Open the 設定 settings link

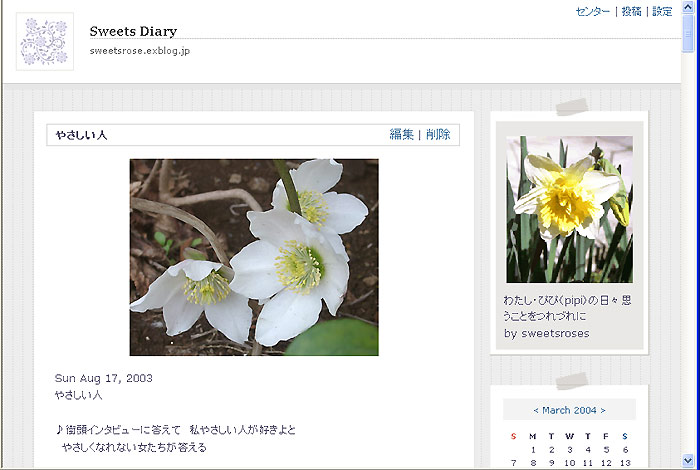point(662,12)
